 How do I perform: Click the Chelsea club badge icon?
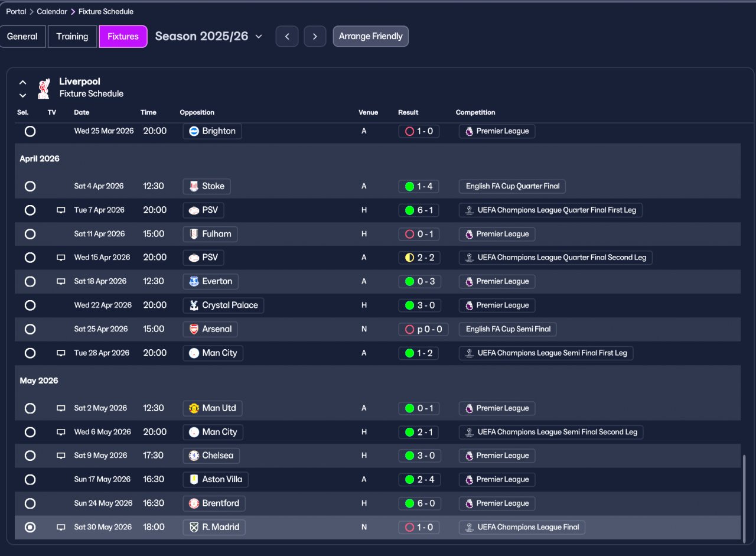coord(194,456)
